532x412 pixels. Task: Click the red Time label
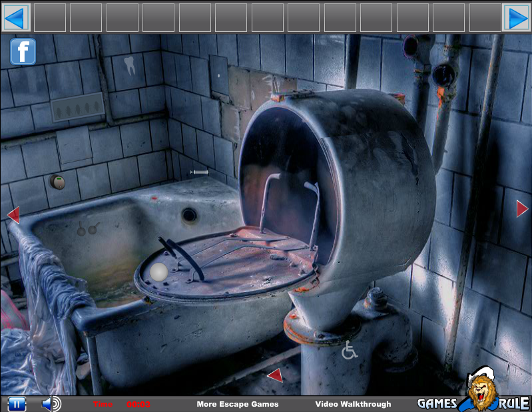click(103, 404)
